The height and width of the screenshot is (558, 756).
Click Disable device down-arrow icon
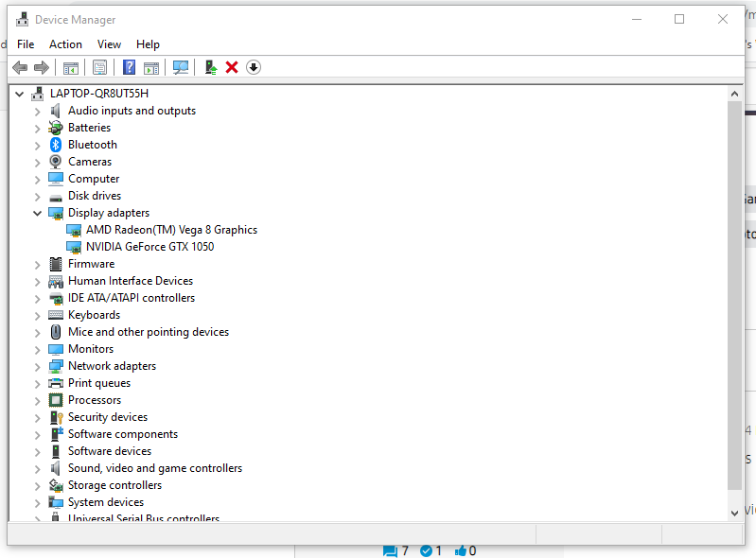coord(254,67)
